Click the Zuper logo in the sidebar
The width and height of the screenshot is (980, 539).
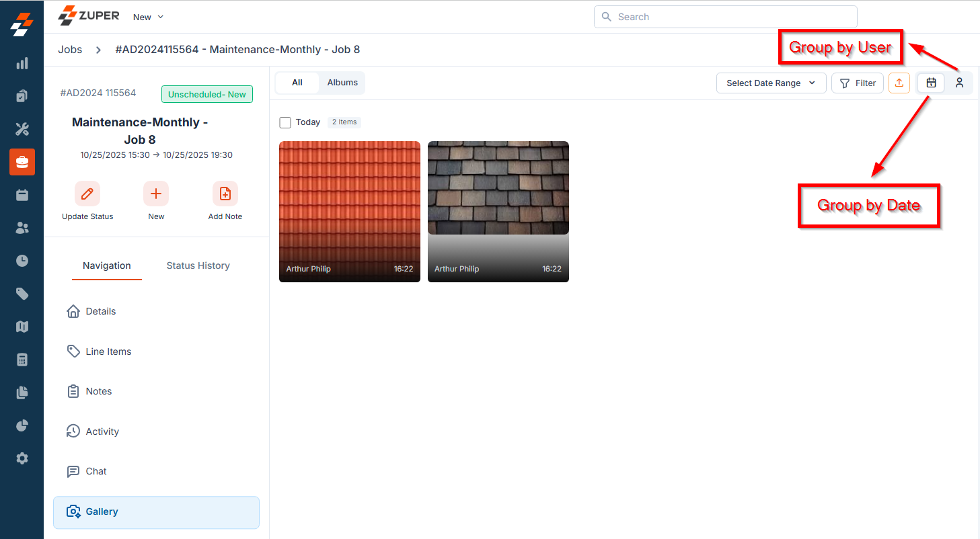[x=22, y=24]
